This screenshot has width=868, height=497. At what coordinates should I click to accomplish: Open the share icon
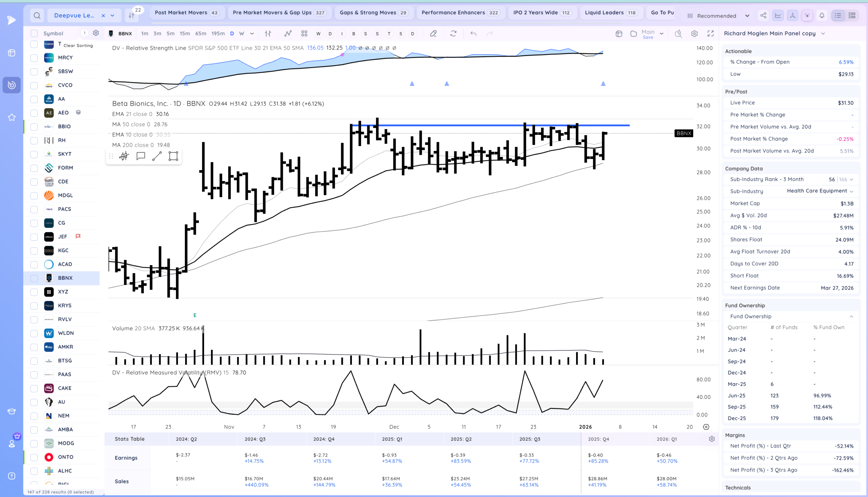point(763,15)
